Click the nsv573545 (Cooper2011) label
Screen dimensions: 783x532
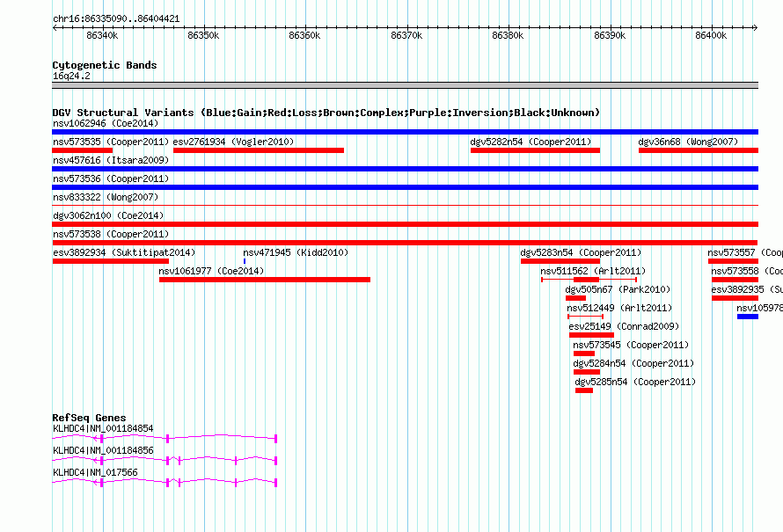coord(631,345)
